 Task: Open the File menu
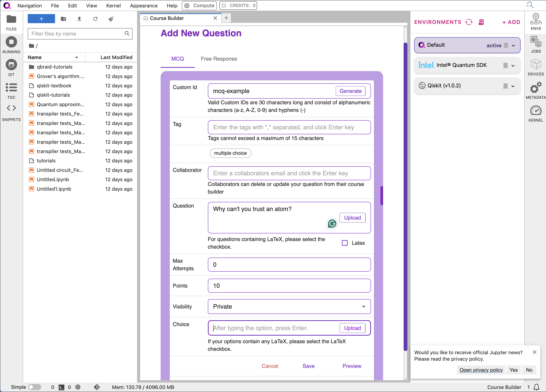point(55,6)
